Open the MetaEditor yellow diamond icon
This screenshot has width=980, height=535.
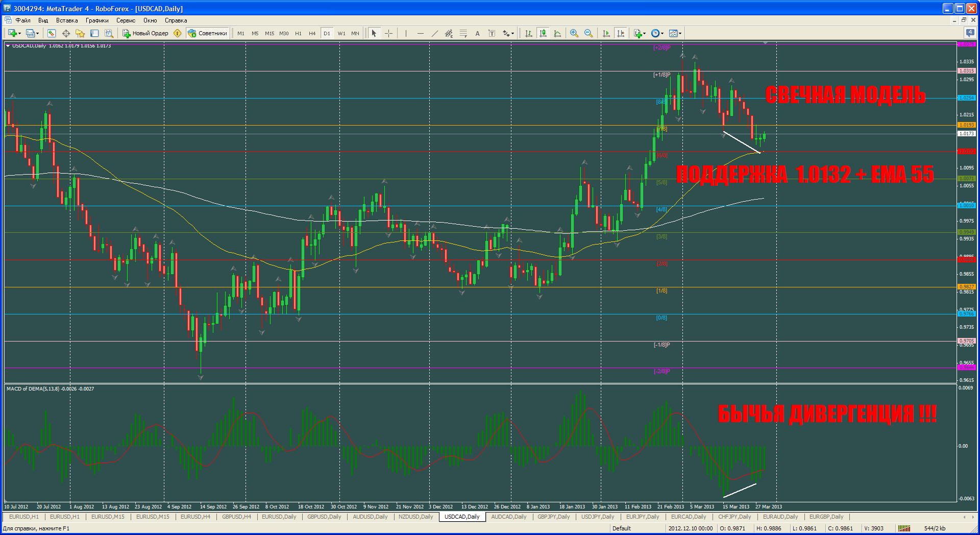(x=178, y=33)
